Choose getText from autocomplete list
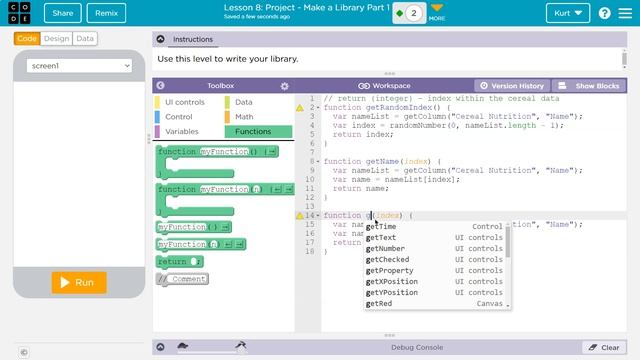 (x=434, y=238)
